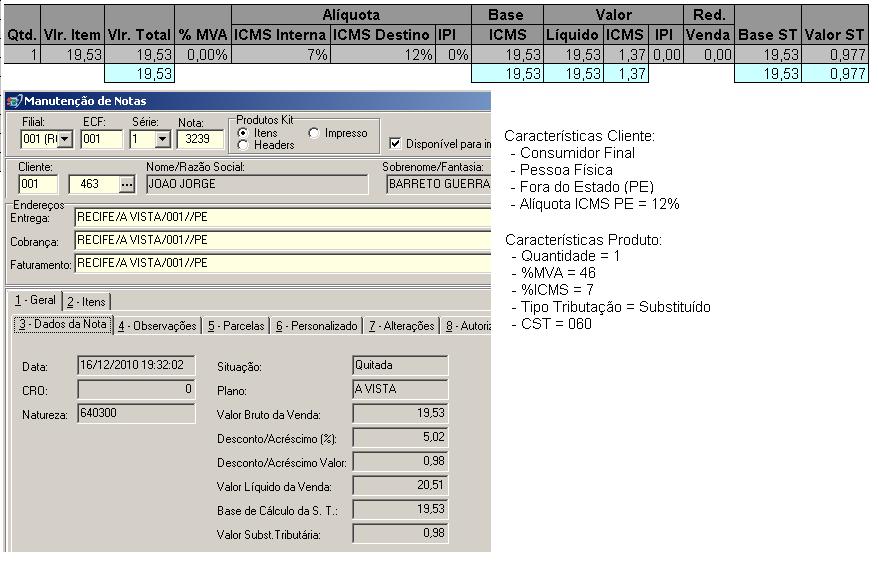Toggle the Disponível para checkbox
The image size is (878, 562).
[395, 144]
